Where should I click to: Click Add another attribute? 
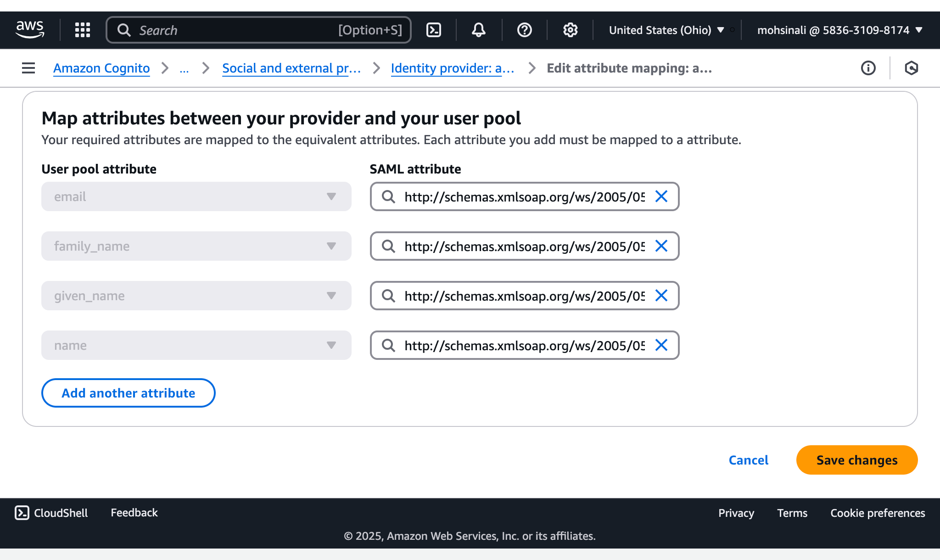click(x=128, y=393)
